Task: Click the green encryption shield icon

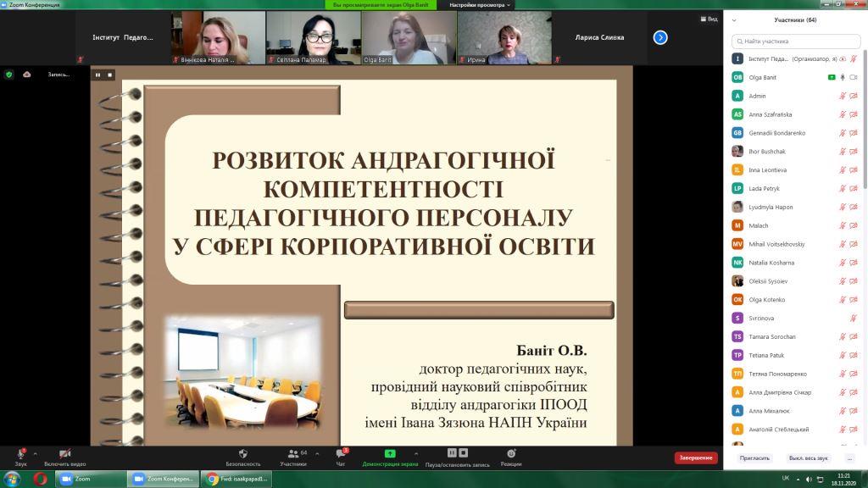Action: click(x=9, y=75)
